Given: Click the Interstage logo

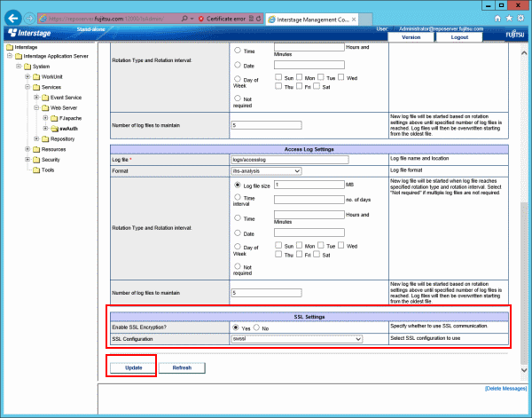Looking at the screenshot, I should tap(29, 33).
